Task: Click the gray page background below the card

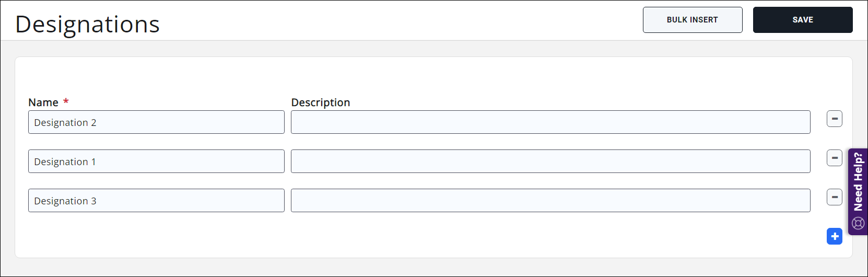Action: [418, 267]
